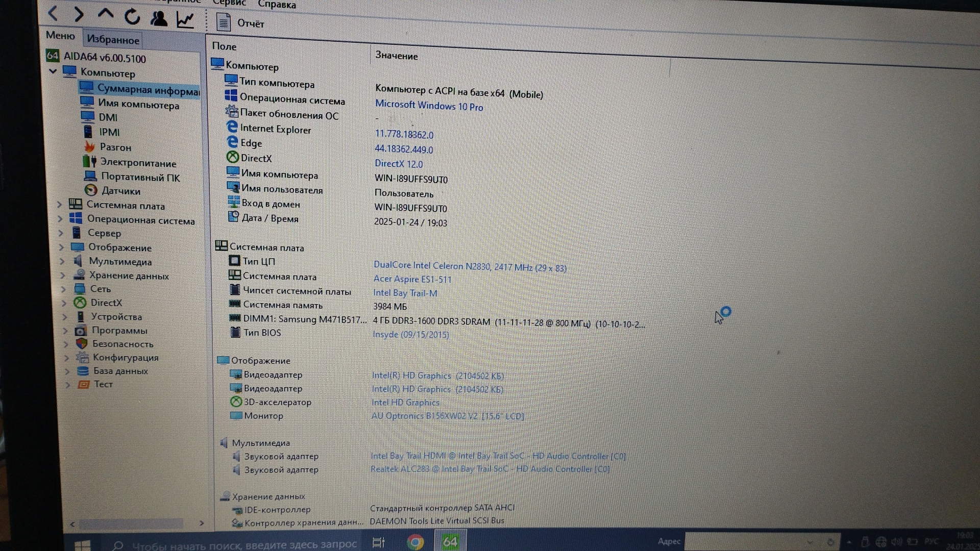Click the Отчёт report button
980x551 pixels.
pos(240,22)
